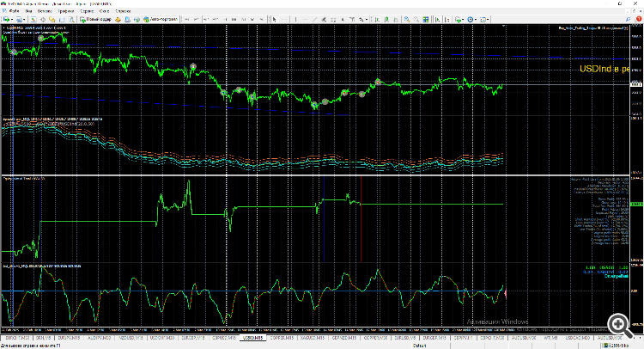Select the Text Label tool
This screenshot has height=349, width=644.
[x=352, y=19]
